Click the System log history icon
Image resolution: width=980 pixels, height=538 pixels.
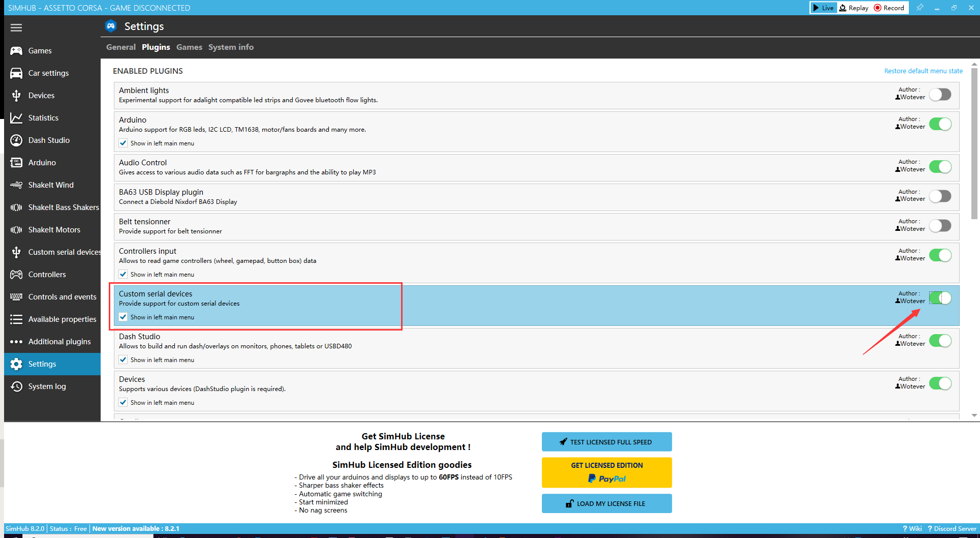coord(16,386)
